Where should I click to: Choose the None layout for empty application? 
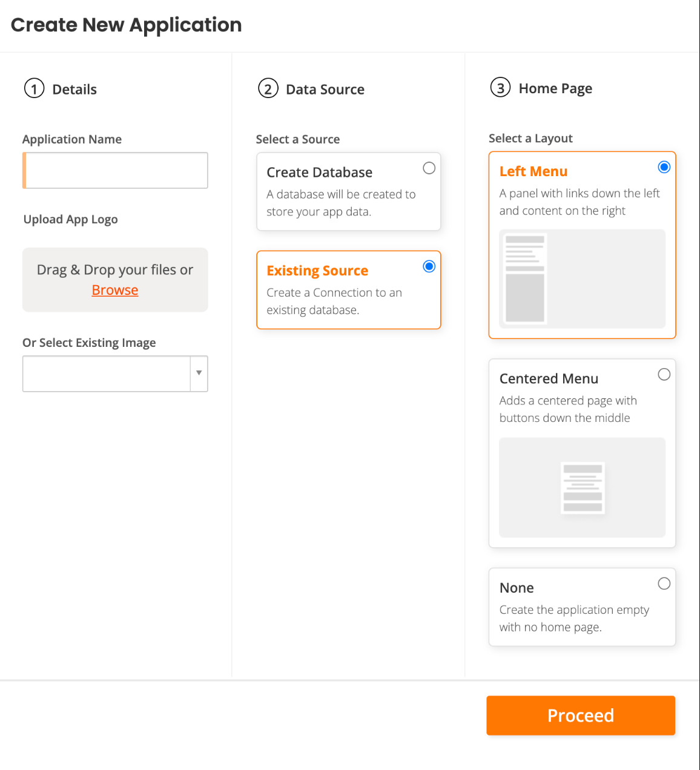[x=664, y=583]
